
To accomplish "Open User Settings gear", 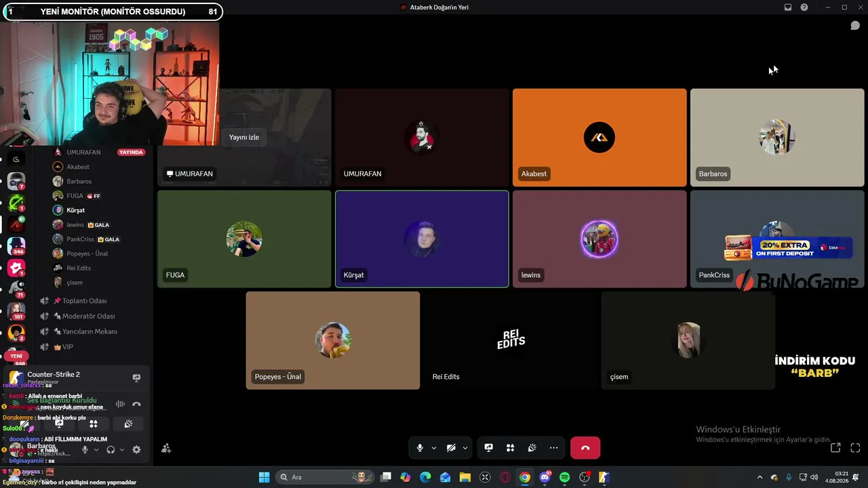I will [136, 449].
